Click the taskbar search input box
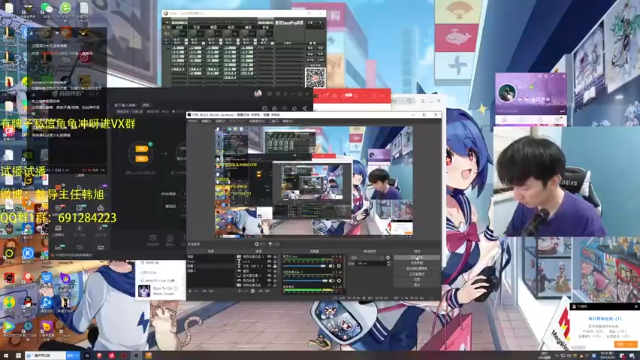 (x=45, y=356)
